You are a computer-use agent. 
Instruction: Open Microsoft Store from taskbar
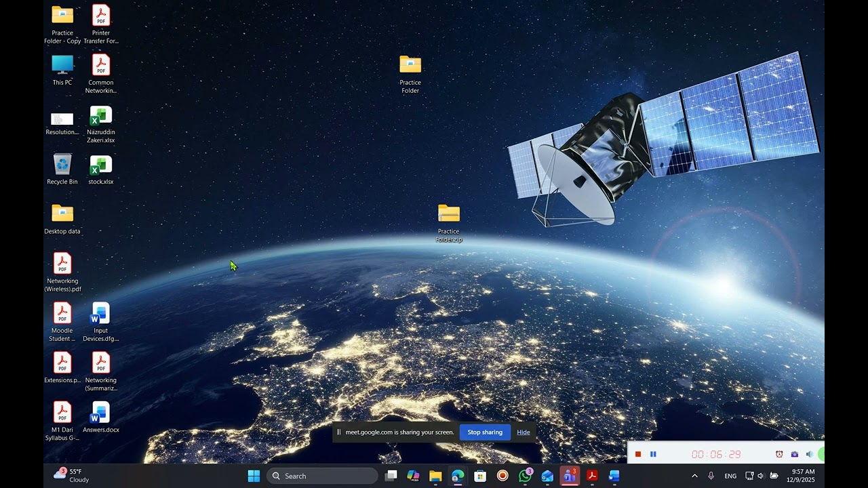pos(480,476)
